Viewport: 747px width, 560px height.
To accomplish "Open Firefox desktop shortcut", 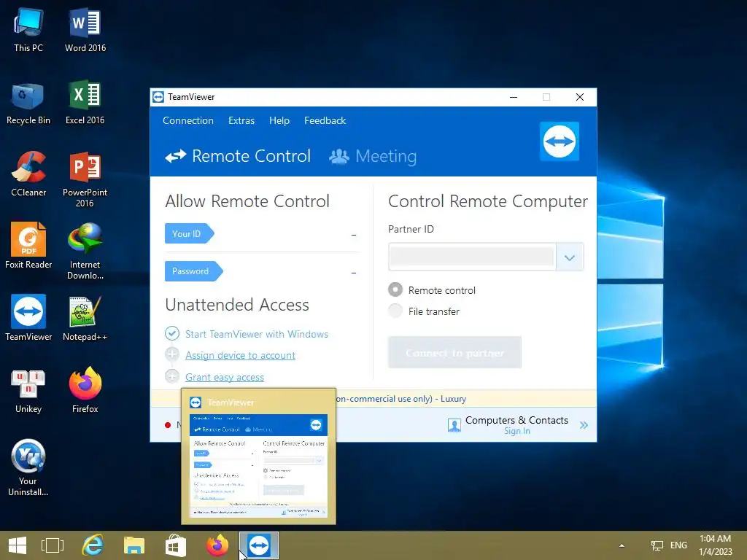I will click(x=85, y=391).
